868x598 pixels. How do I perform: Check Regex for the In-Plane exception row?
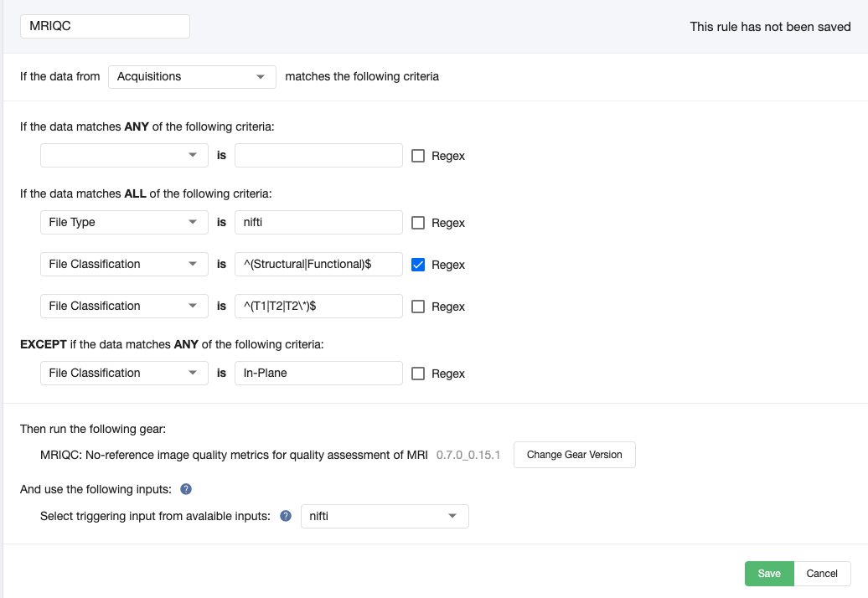tap(418, 374)
